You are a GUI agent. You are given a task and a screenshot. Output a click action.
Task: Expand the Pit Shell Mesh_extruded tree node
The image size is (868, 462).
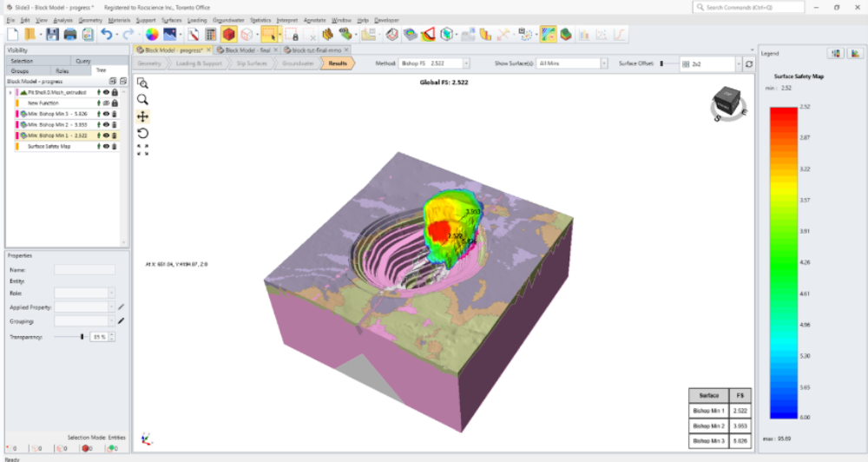10,93
